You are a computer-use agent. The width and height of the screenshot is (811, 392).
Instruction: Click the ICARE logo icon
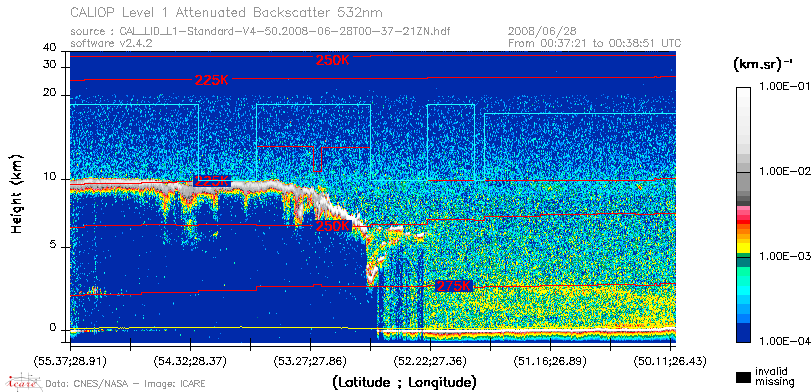tap(23, 382)
